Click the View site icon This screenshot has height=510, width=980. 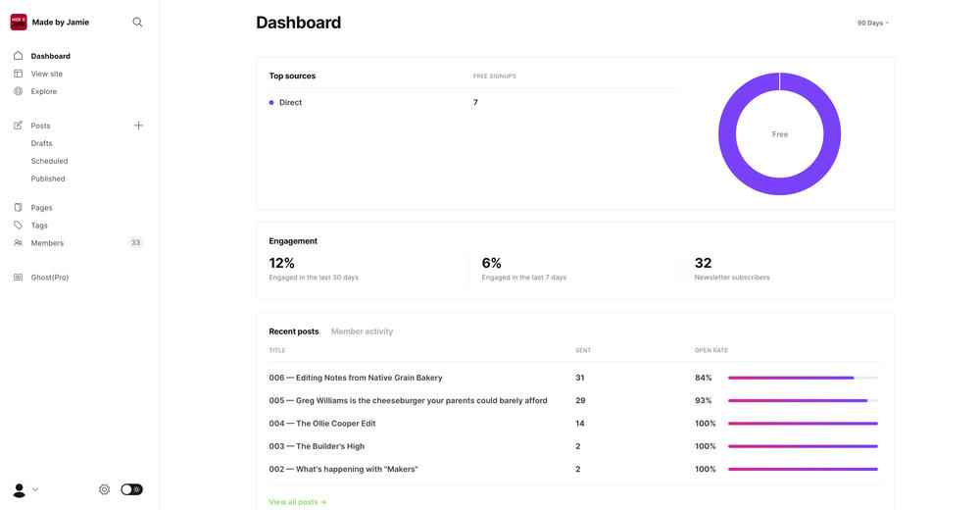point(18,74)
